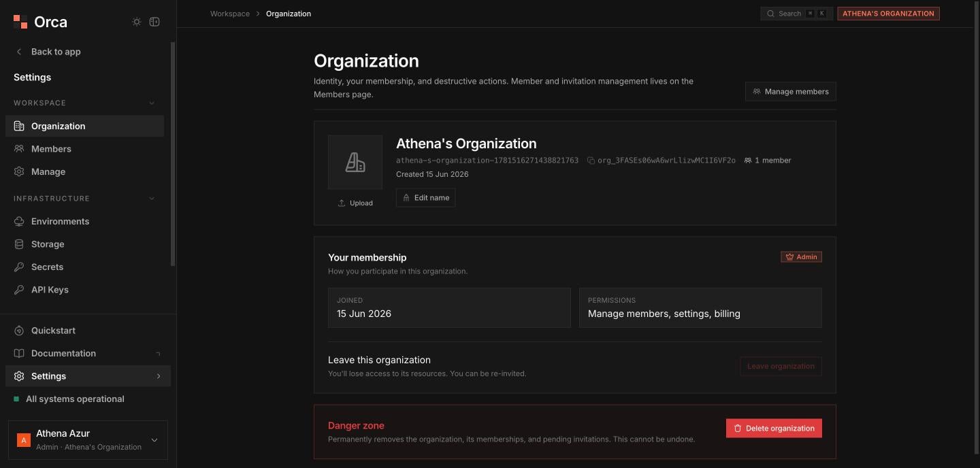Click the API Keys key icon
Viewport: 980px width, 468px height.
19,290
